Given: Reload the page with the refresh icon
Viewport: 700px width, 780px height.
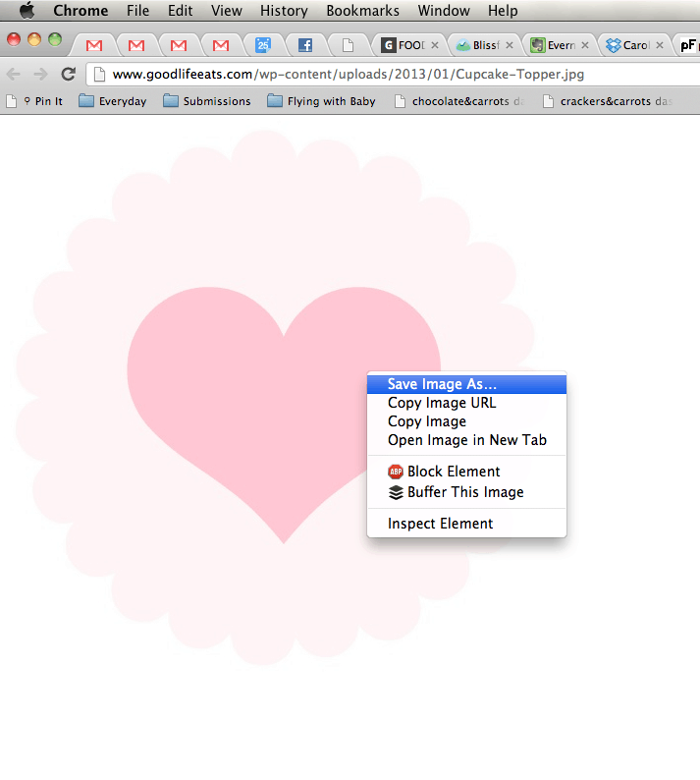Looking at the screenshot, I should click(68, 74).
